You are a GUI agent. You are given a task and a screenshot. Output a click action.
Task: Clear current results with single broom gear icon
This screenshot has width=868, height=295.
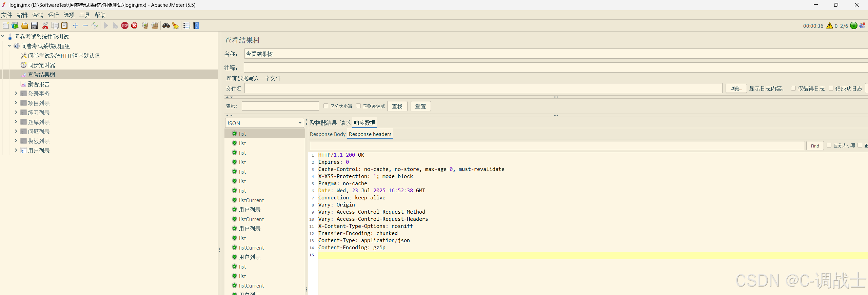pyautogui.click(x=145, y=26)
